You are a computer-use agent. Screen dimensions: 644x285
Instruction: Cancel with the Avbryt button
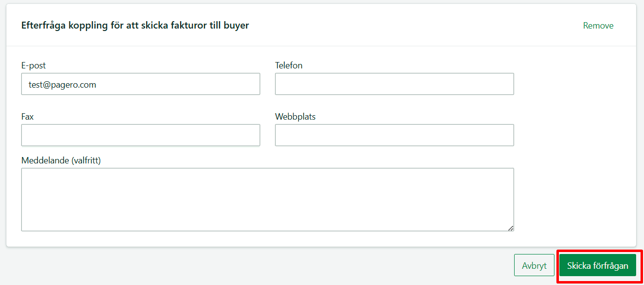point(534,265)
